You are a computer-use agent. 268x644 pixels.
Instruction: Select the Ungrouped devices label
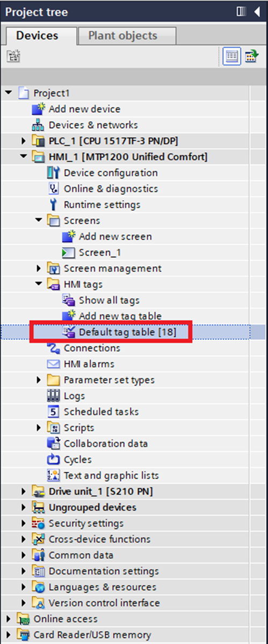[92, 507]
